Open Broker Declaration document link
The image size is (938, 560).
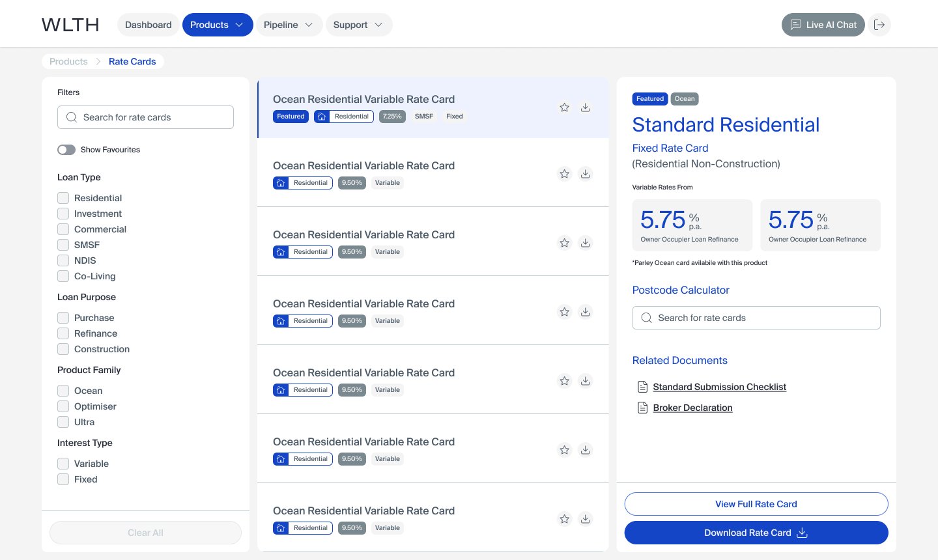(x=693, y=408)
